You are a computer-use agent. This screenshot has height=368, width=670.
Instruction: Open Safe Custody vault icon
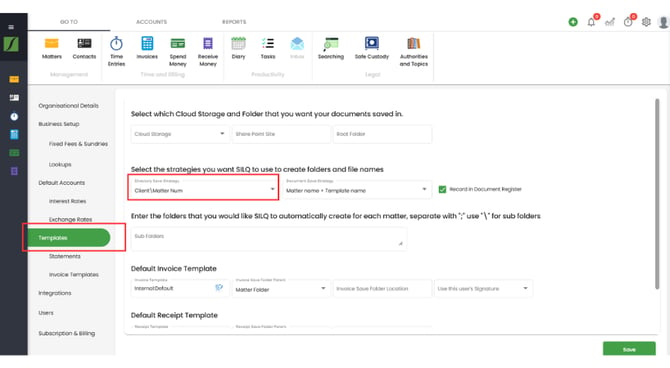372,43
